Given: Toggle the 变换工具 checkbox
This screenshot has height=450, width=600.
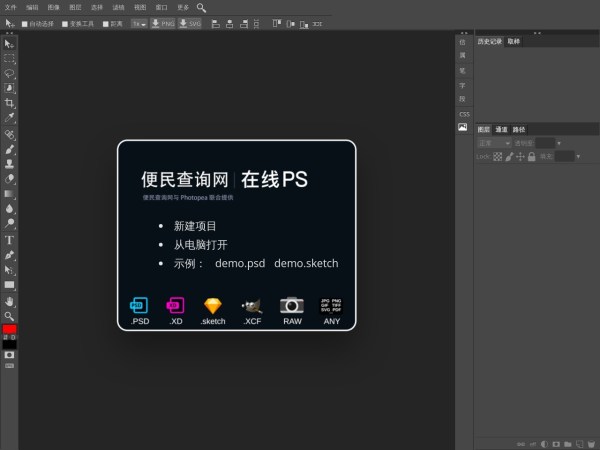Looking at the screenshot, I should (x=66, y=23).
